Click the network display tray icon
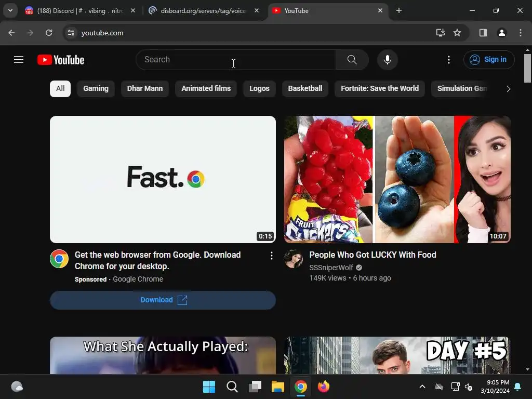Viewport: 532px width, 399px height. pyautogui.click(x=455, y=387)
